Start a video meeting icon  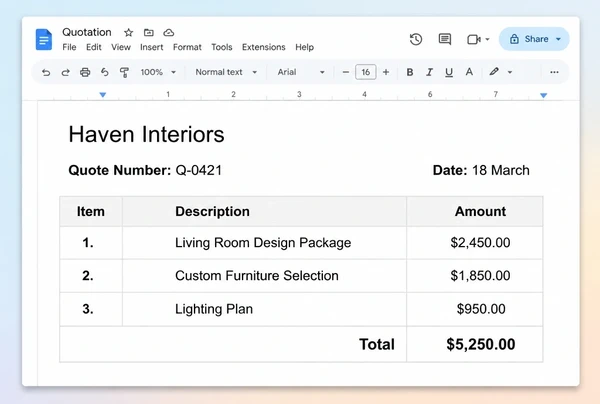coord(474,39)
